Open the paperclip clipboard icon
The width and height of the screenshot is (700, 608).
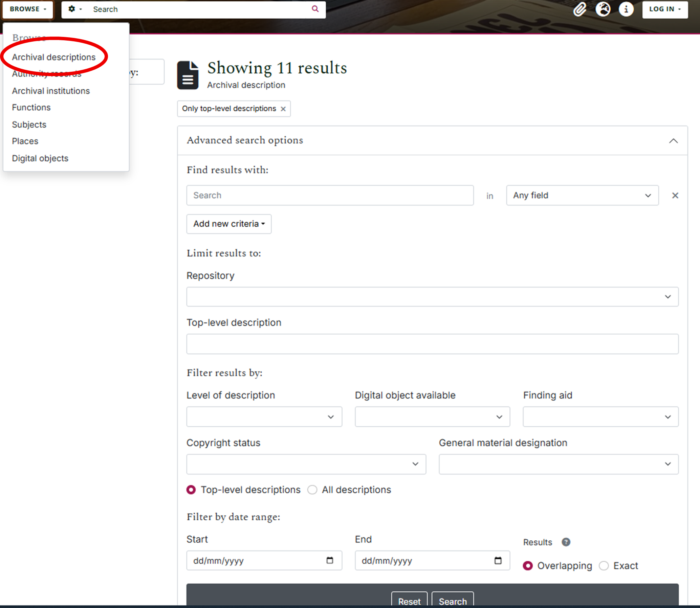click(580, 9)
